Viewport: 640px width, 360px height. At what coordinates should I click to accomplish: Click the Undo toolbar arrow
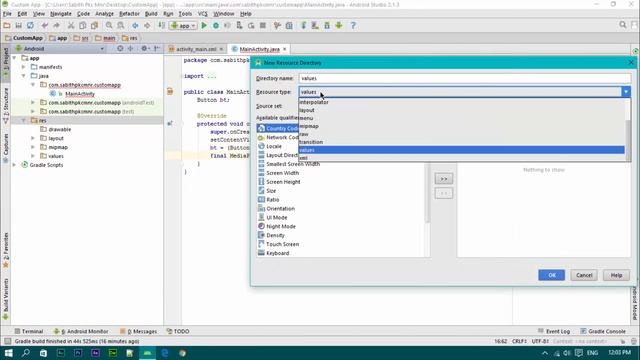pos(44,25)
